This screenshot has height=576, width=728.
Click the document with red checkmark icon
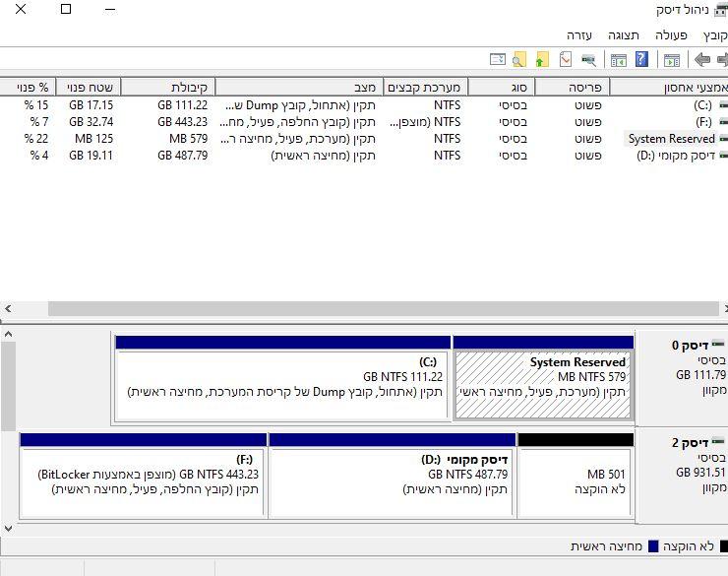(566, 59)
